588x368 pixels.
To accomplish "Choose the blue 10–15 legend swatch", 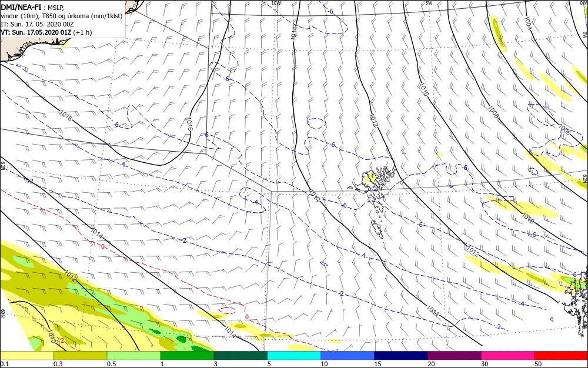I will (348, 356).
